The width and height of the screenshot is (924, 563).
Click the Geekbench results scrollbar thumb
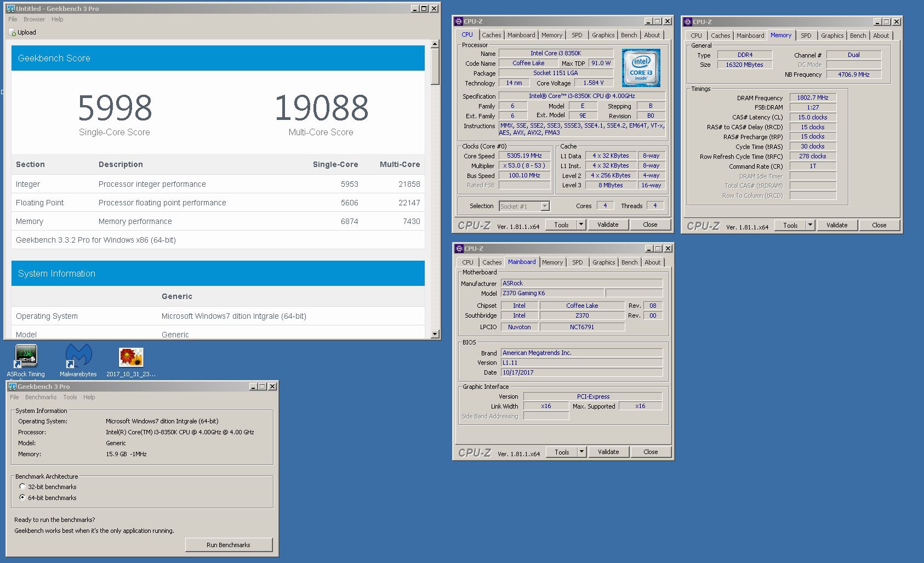pos(435,66)
